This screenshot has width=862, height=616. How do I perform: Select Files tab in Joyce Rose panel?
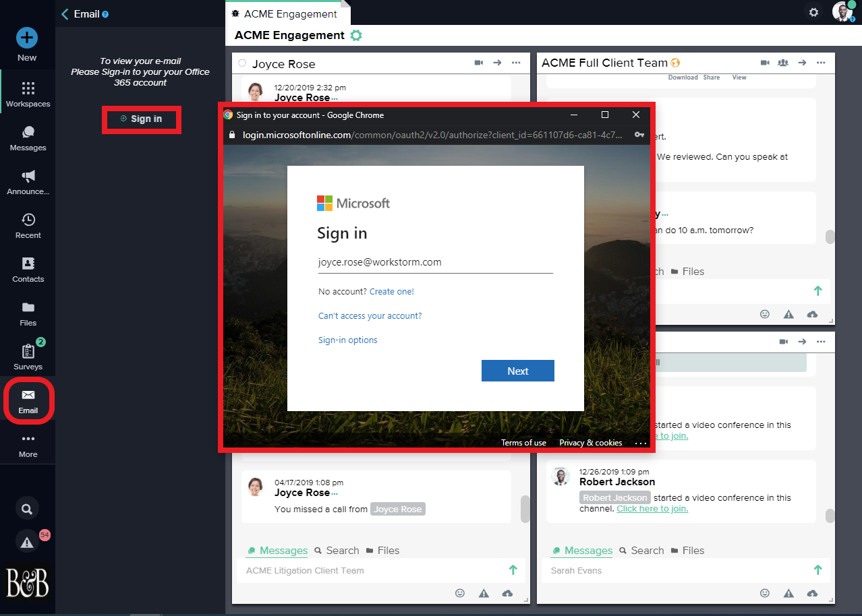382,551
